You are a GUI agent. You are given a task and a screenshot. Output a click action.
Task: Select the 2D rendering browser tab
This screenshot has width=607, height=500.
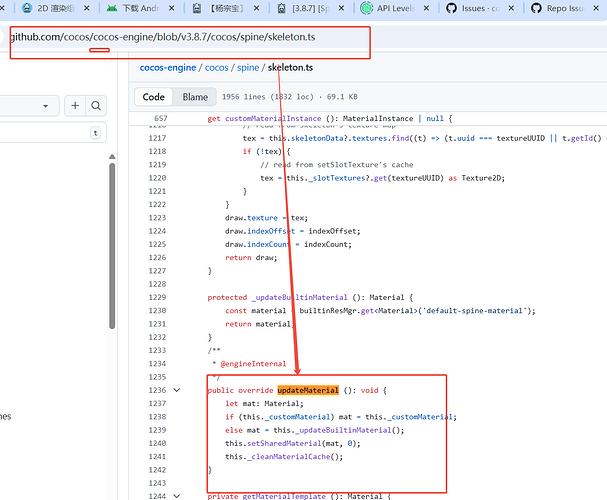(52, 8)
